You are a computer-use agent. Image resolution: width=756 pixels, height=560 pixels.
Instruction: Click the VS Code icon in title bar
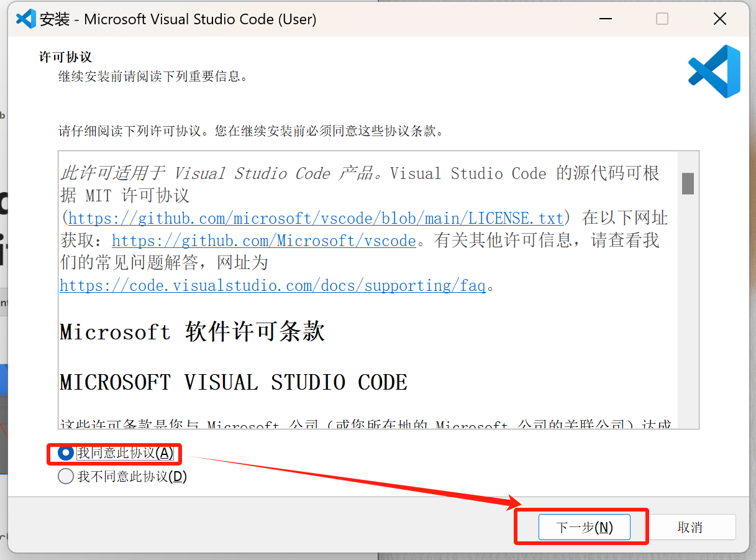pos(26,19)
